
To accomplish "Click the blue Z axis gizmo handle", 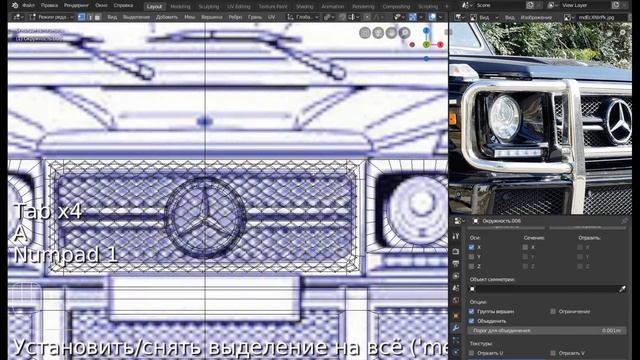I will pyautogui.click(x=426, y=31).
